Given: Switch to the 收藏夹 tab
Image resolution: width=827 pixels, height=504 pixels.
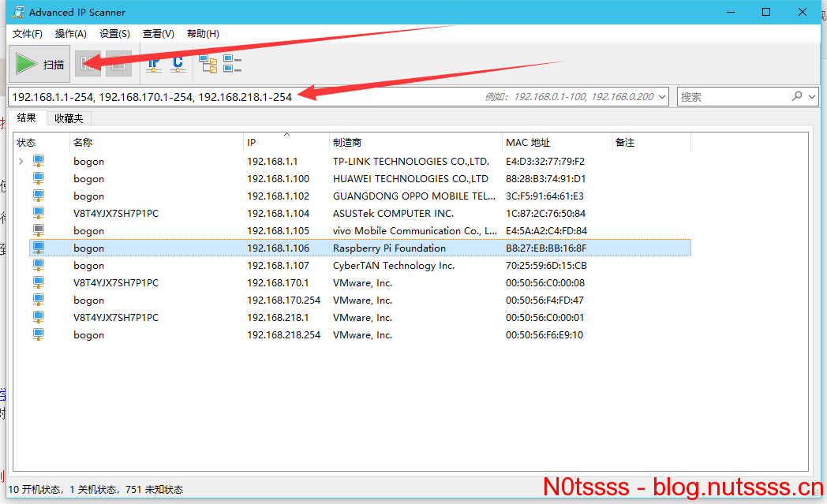Looking at the screenshot, I should 69,118.
